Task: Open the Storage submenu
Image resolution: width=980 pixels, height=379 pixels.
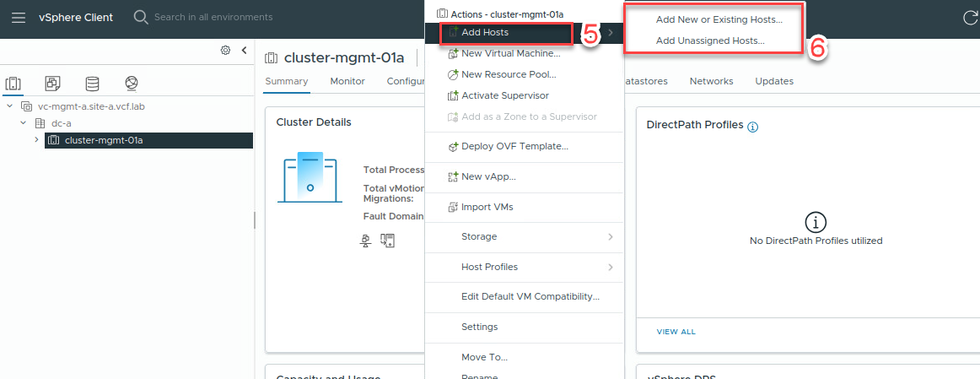Action: pos(524,237)
